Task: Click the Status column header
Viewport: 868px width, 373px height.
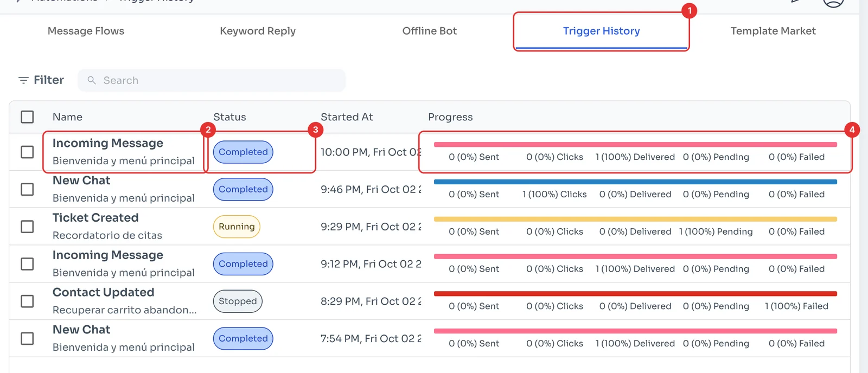Action: pyautogui.click(x=229, y=117)
